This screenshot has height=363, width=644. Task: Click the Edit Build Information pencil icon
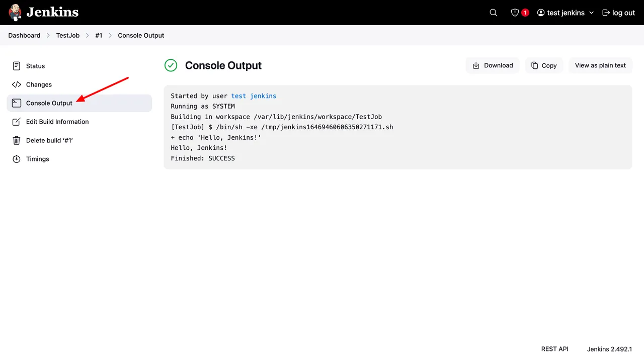[x=17, y=122]
